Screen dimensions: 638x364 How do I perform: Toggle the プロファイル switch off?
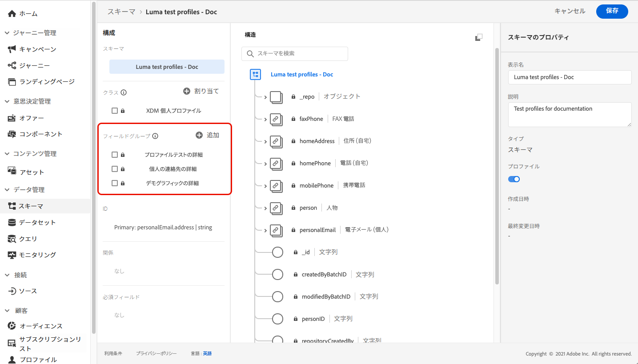click(514, 179)
